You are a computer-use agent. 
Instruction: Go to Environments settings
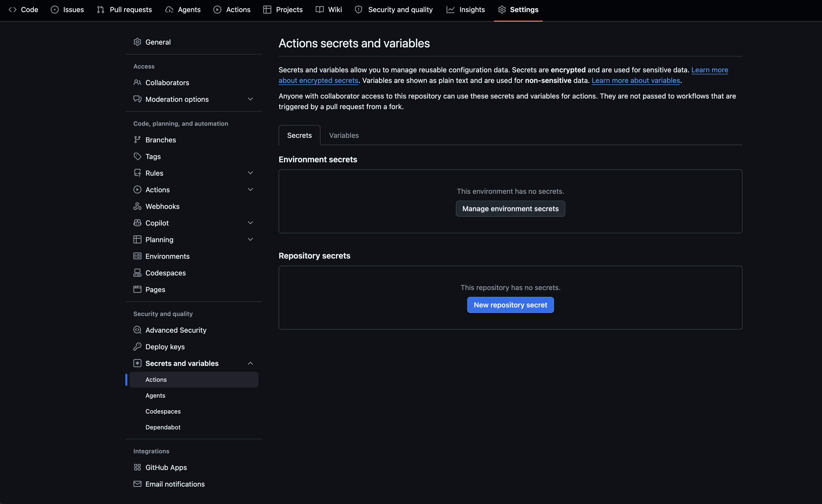click(194, 256)
